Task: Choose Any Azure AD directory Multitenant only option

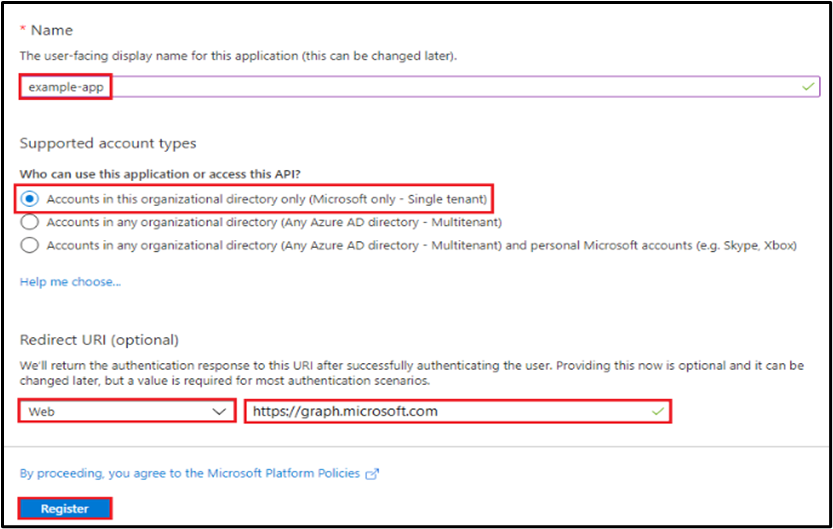Action: point(30,222)
